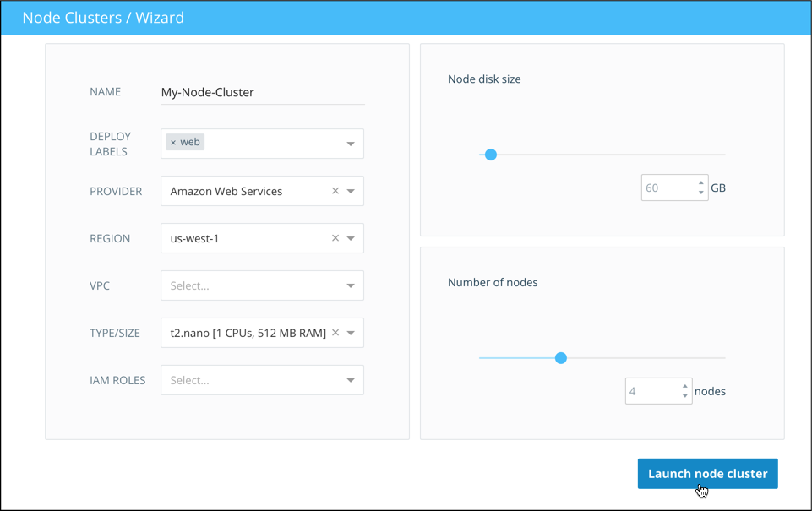812x511 pixels.
Task: Clear the t2.nano type/size selection
Action: (x=335, y=333)
